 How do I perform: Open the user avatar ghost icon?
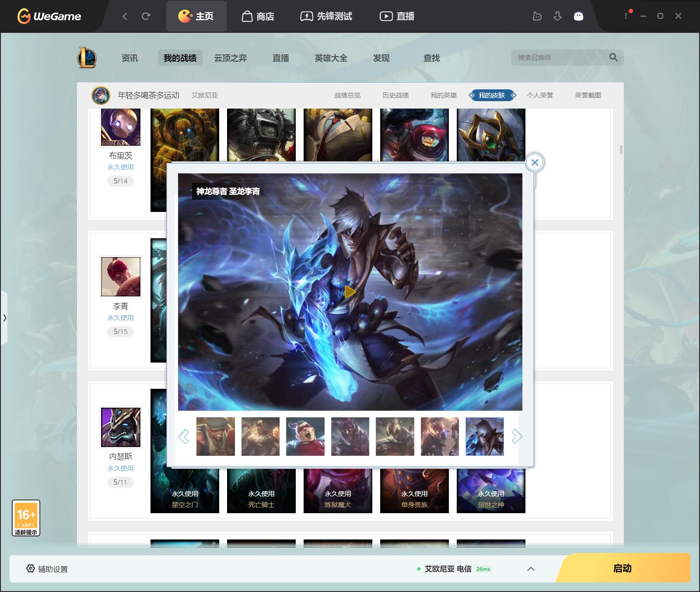pyautogui.click(x=578, y=16)
